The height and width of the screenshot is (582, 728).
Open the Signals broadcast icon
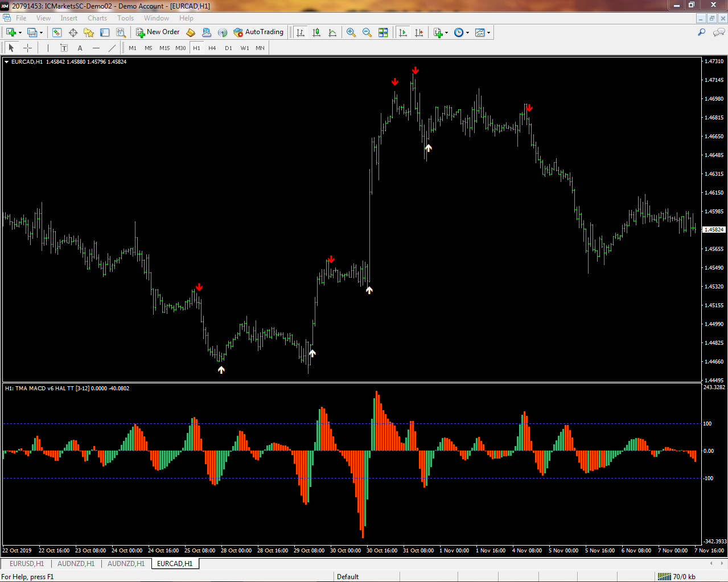pos(223,32)
